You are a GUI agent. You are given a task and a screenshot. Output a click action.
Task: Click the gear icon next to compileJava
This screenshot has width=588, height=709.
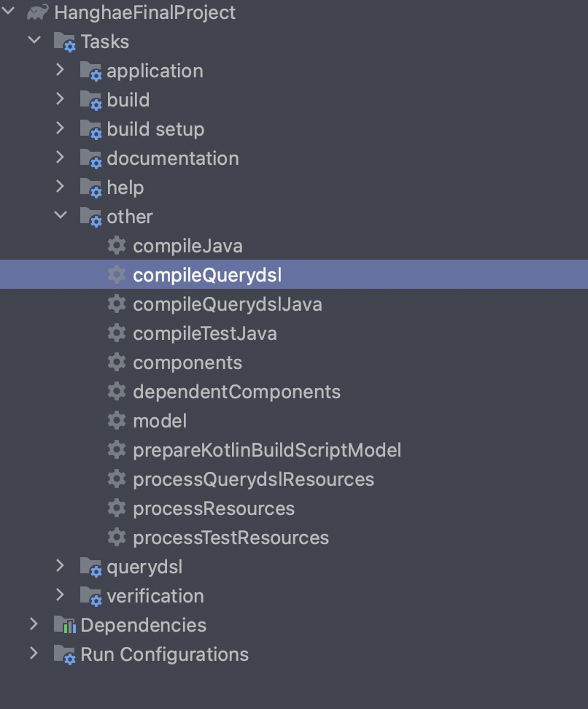[x=117, y=246]
